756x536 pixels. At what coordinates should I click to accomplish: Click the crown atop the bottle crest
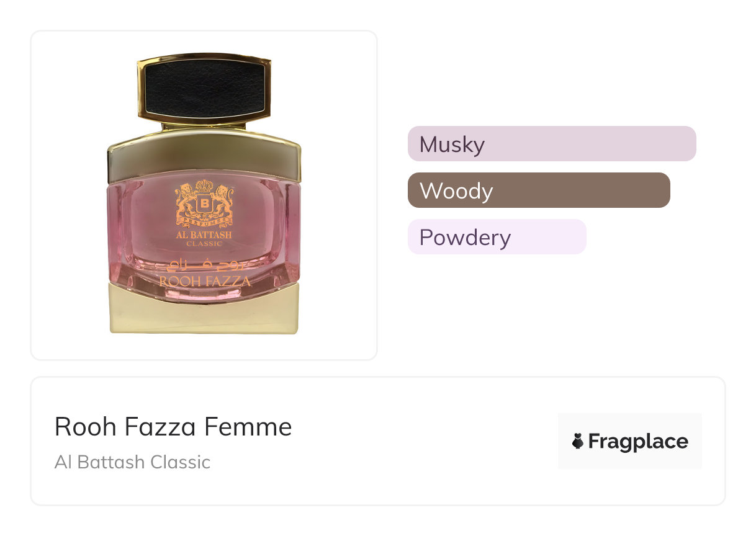204,185
